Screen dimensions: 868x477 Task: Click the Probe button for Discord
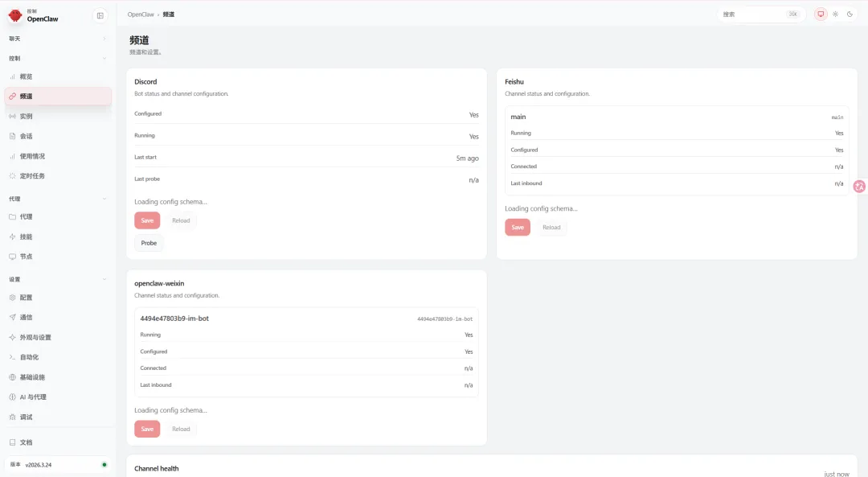(x=149, y=243)
